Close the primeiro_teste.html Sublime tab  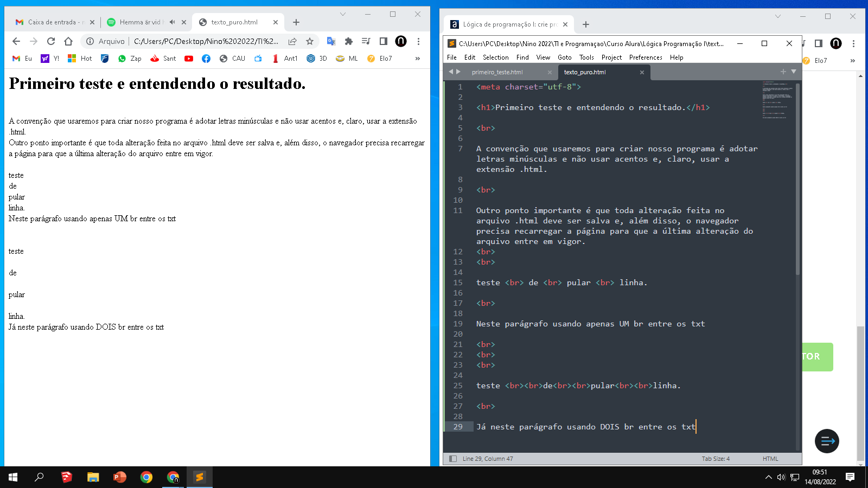pyautogui.click(x=550, y=72)
